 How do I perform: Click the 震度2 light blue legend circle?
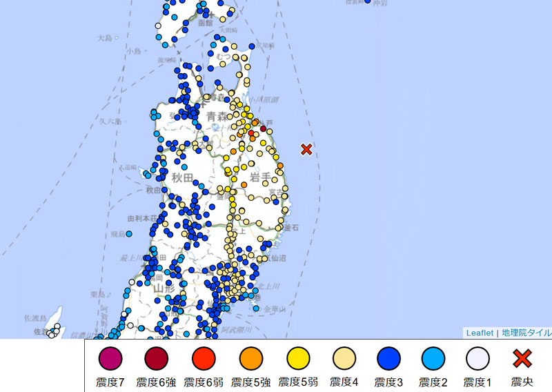pos(433,359)
